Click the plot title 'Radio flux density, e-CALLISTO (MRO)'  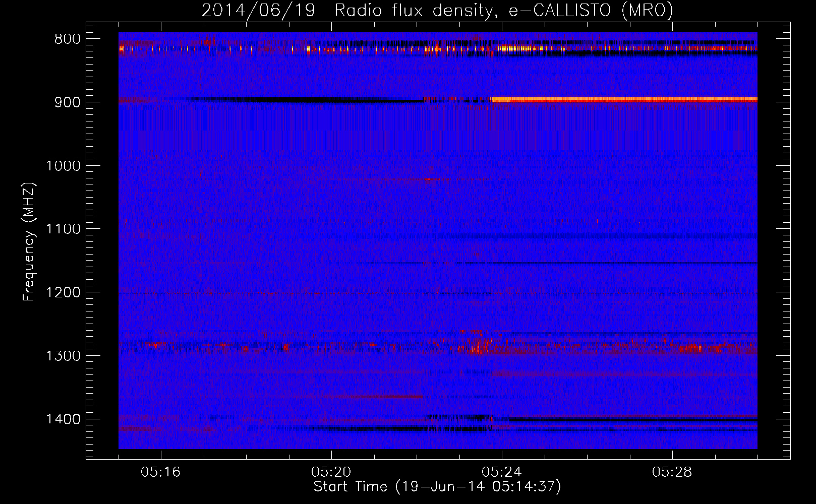click(504, 11)
